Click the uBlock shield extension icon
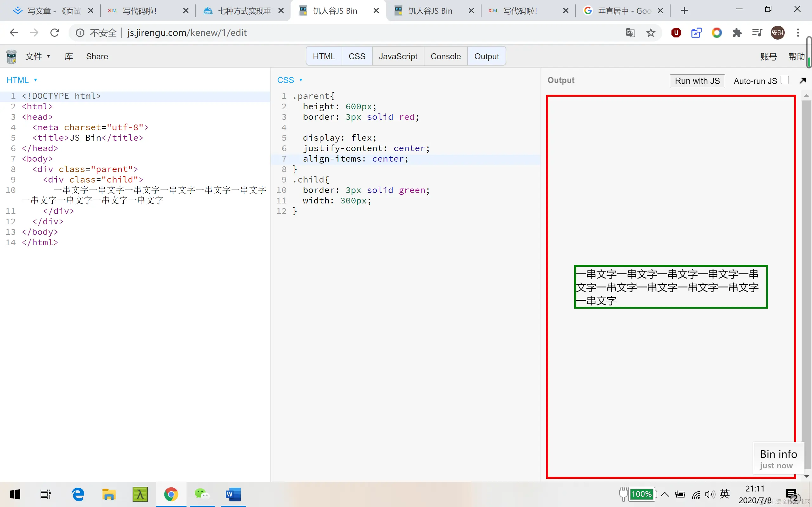The width and height of the screenshot is (812, 507). coord(676,33)
